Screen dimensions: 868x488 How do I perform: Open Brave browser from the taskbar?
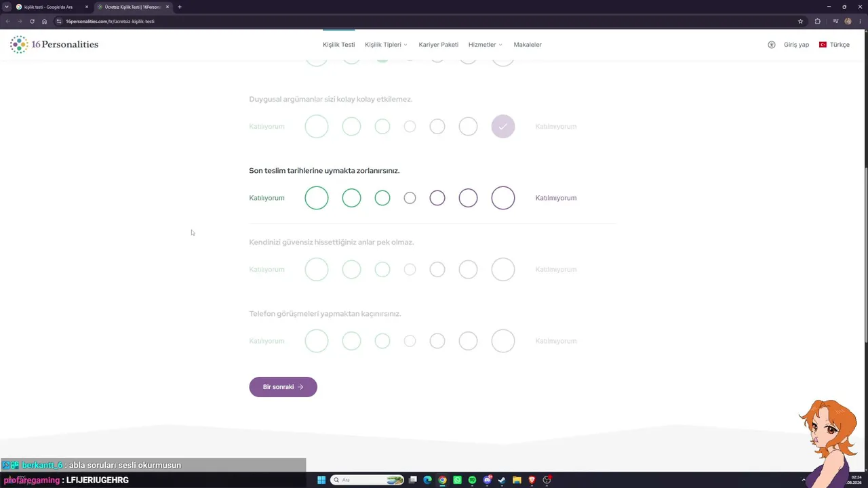click(x=532, y=480)
